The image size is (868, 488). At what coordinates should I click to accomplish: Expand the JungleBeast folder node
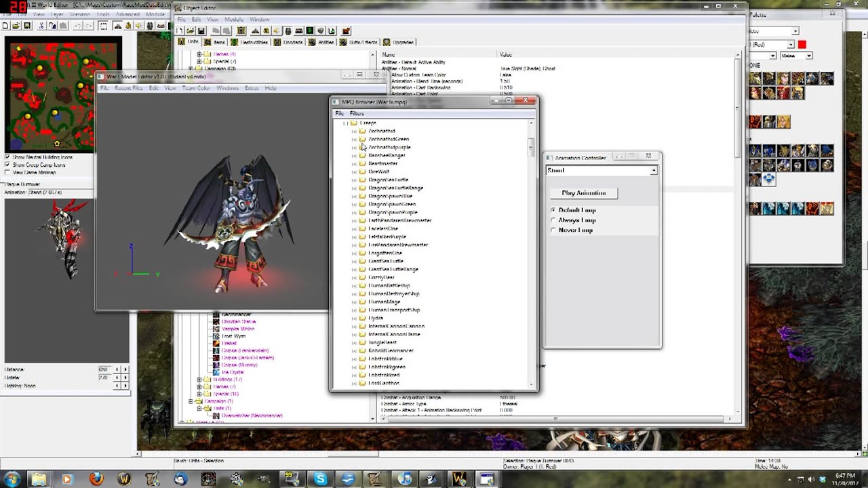[354, 342]
